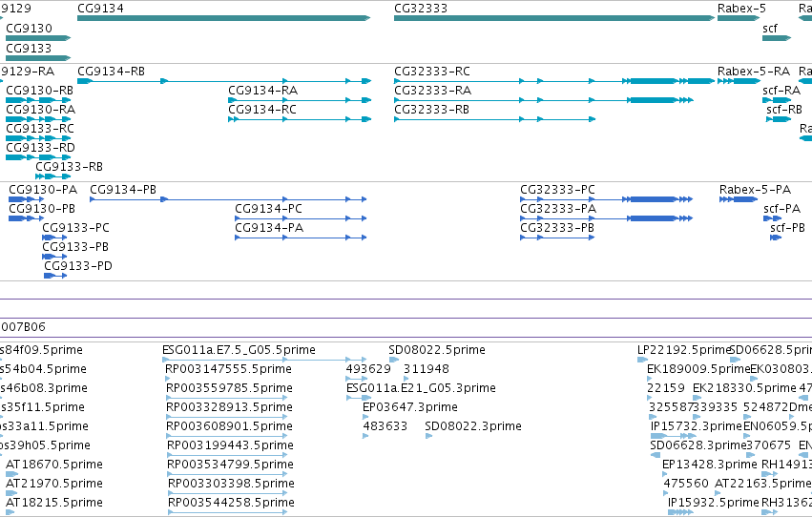Select the CG32333-PC coding sequence
The image size is (812, 517).
[x=607, y=199]
